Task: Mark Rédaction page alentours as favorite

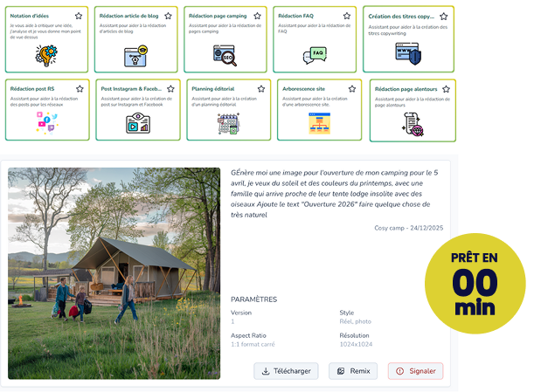Action: (446, 89)
